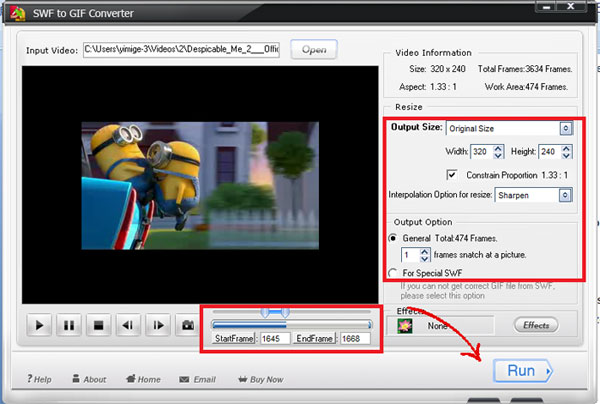Image resolution: width=600 pixels, height=404 pixels.
Task: Click the StartFrame button
Action: coord(234,338)
